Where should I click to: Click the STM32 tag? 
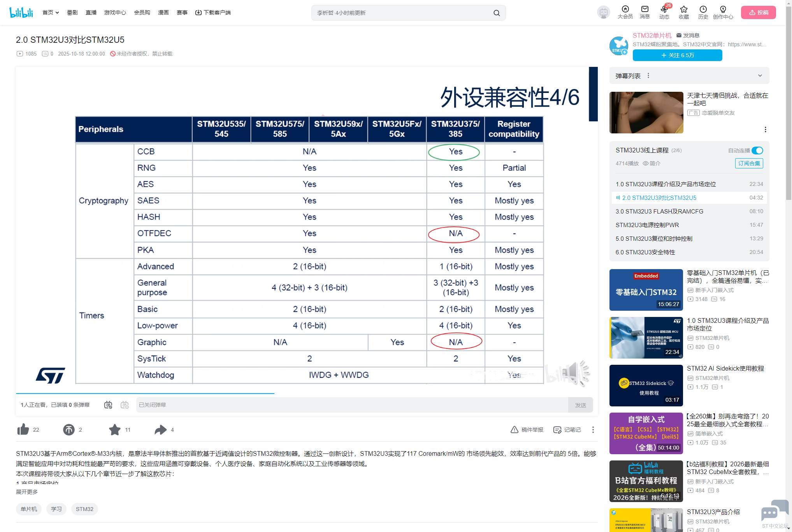click(x=84, y=509)
